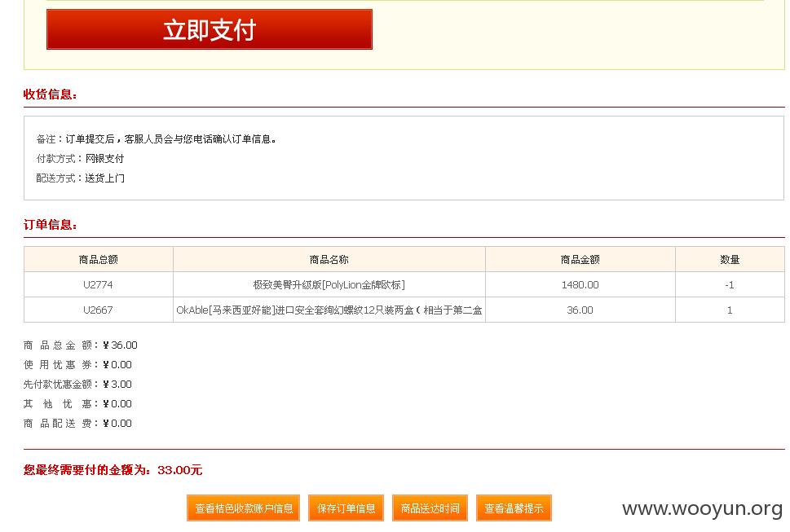Select 商品配送费 ¥0.00 line

tap(77, 424)
